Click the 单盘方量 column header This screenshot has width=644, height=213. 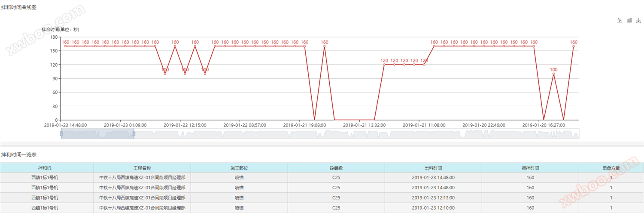611,168
